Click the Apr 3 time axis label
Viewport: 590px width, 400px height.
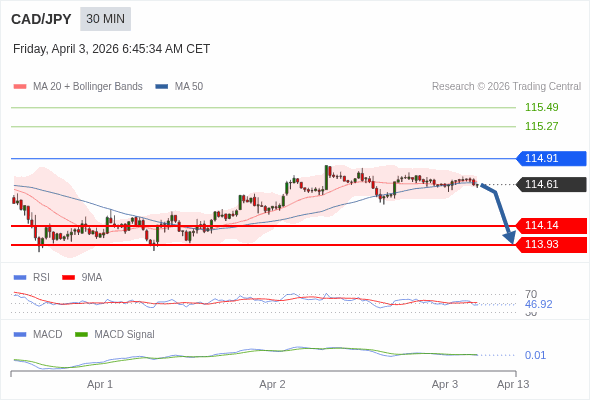445,385
